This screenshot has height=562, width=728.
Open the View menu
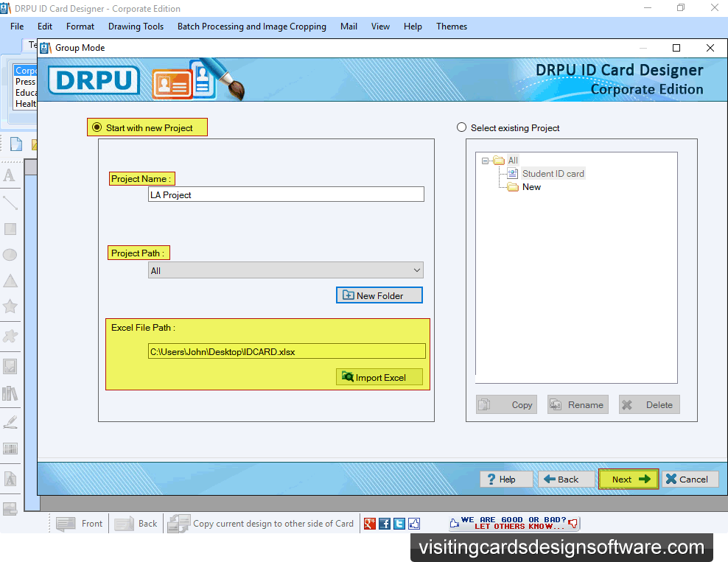click(380, 27)
